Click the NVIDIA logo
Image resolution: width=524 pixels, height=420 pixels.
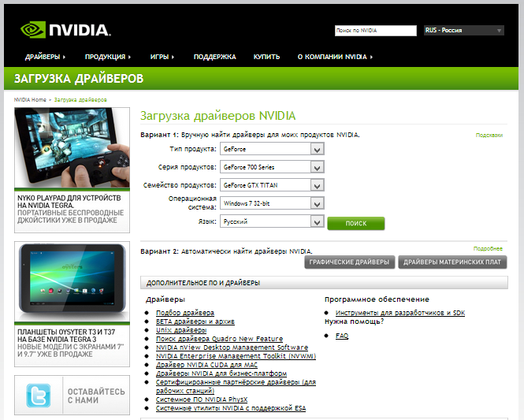65,30
